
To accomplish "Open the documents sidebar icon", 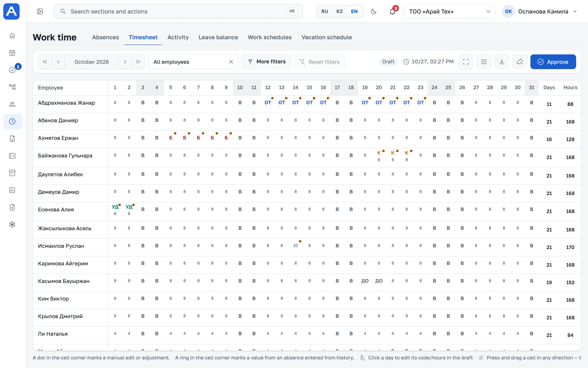I will pos(12,138).
